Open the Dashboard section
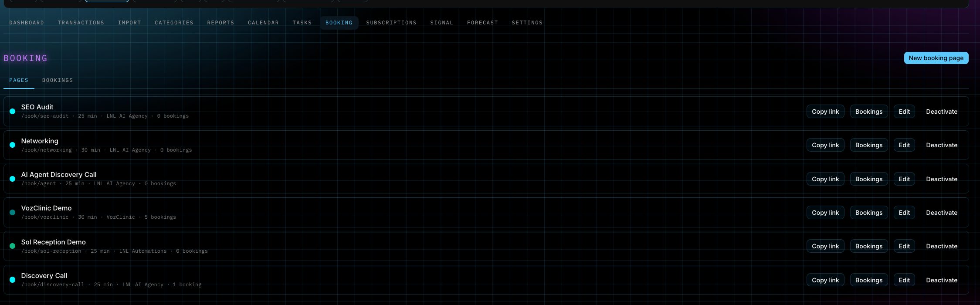980x305 pixels. point(27,23)
